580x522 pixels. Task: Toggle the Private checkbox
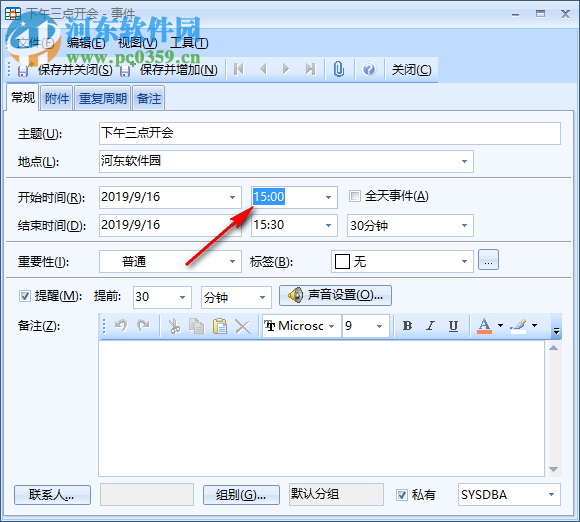[x=402, y=495]
